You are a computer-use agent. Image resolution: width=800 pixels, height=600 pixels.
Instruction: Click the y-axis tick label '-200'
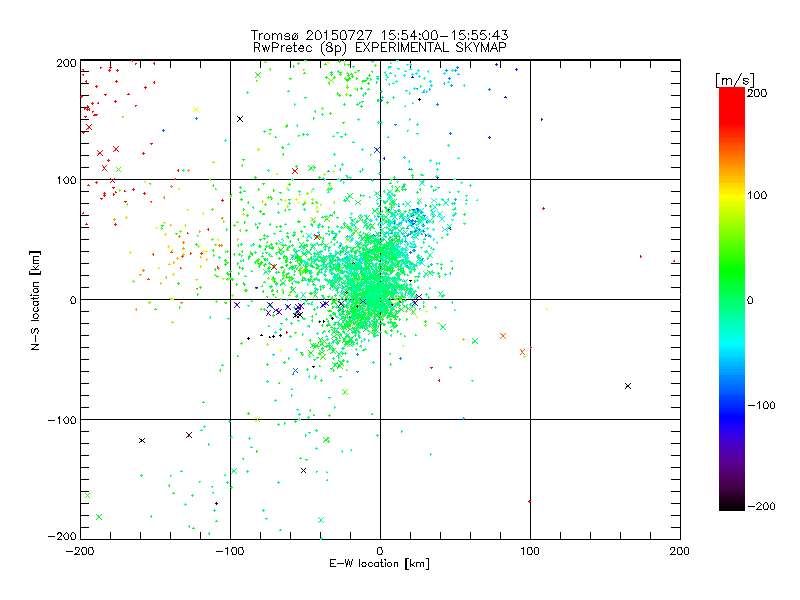[x=62, y=536]
